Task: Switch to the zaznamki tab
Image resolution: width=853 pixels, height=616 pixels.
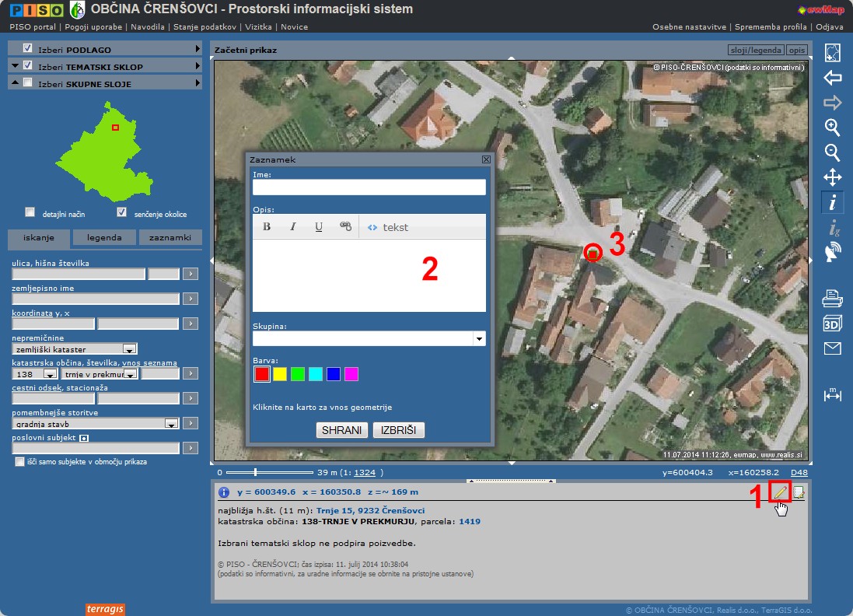Action: click(170, 238)
